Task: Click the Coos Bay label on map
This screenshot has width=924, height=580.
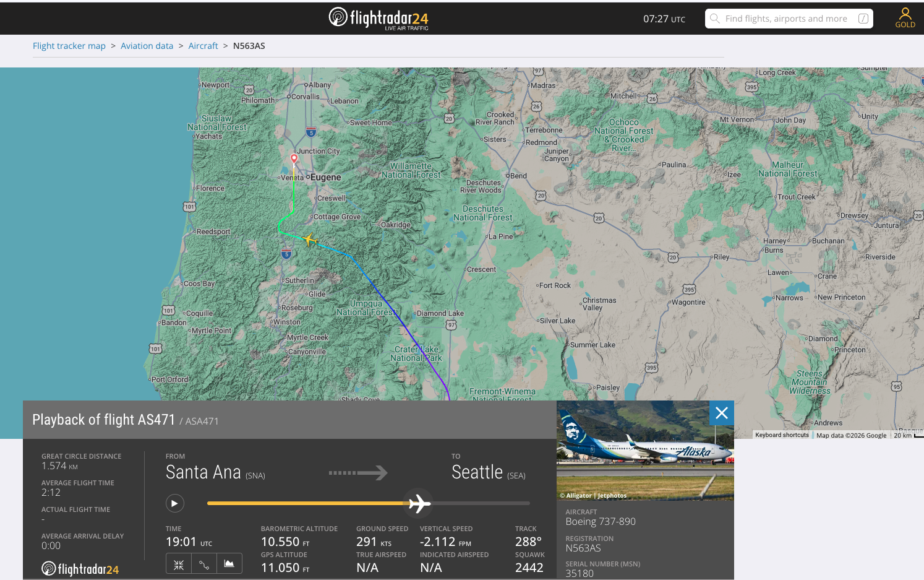Action: coord(199,284)
